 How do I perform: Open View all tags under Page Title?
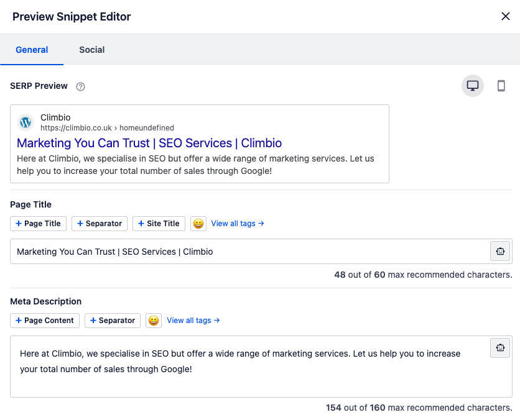coord(238,224)
